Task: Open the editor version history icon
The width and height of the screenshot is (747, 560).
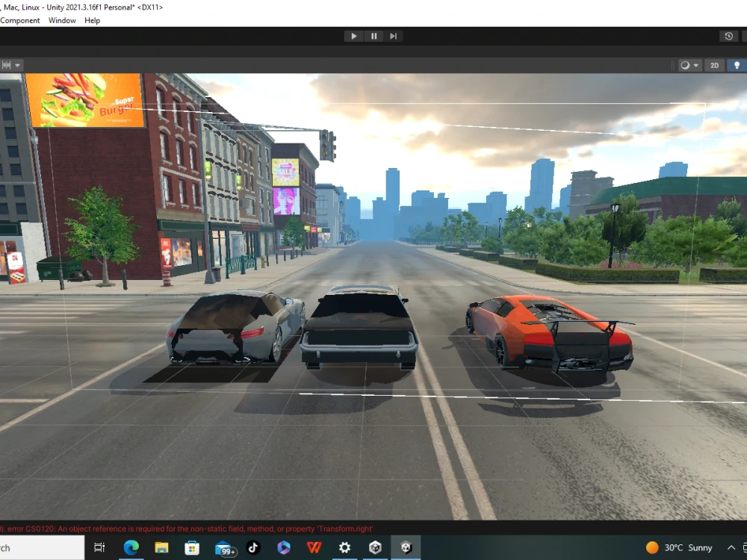Action: 730,36
